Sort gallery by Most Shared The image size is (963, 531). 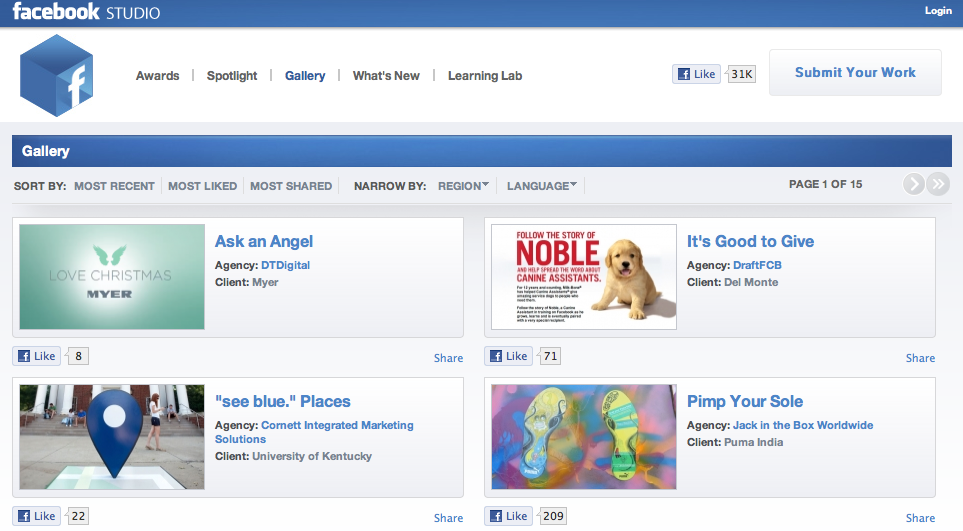290,185
